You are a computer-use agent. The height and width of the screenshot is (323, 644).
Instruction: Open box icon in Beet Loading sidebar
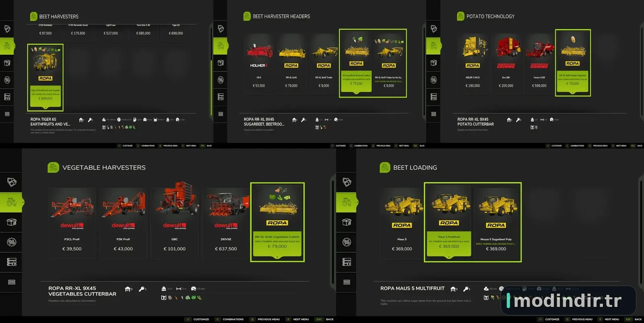(347, 222)
